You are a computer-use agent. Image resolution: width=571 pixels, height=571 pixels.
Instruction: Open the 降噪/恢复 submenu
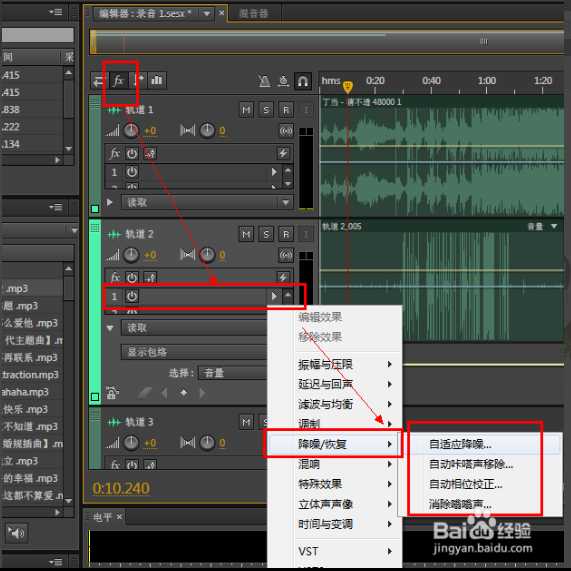(335, 444)
